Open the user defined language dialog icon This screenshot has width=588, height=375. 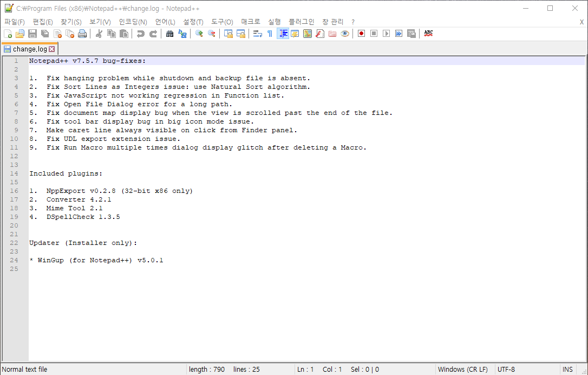coord(295,34)
